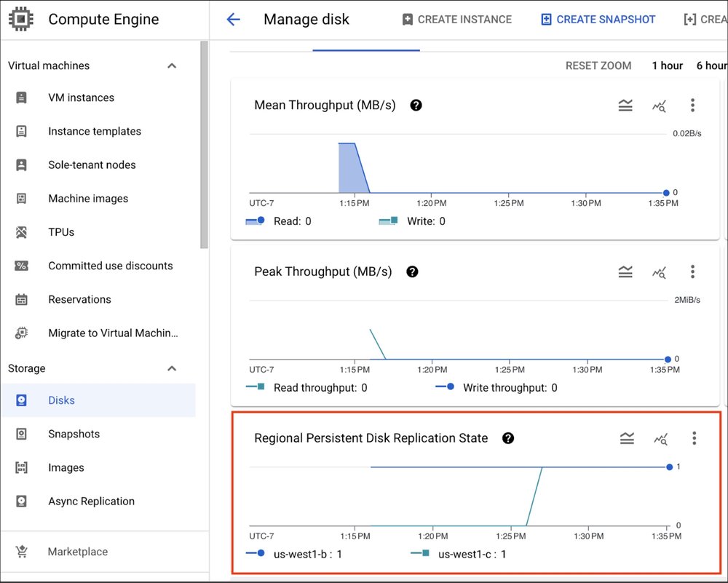Explore Mean Throughput chart in metrics explorer
Image resolution: width=728 pixels, height=583 pixels.
point(659,106)
